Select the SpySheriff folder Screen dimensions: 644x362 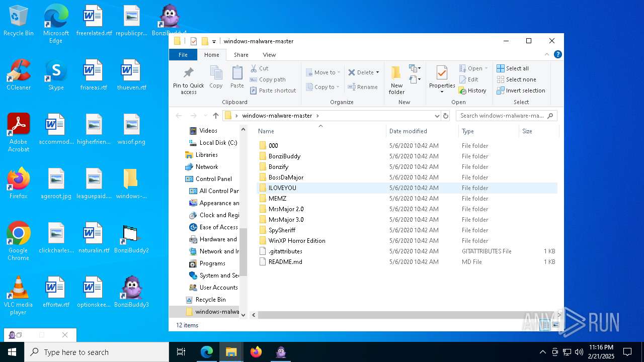(282, 230)
